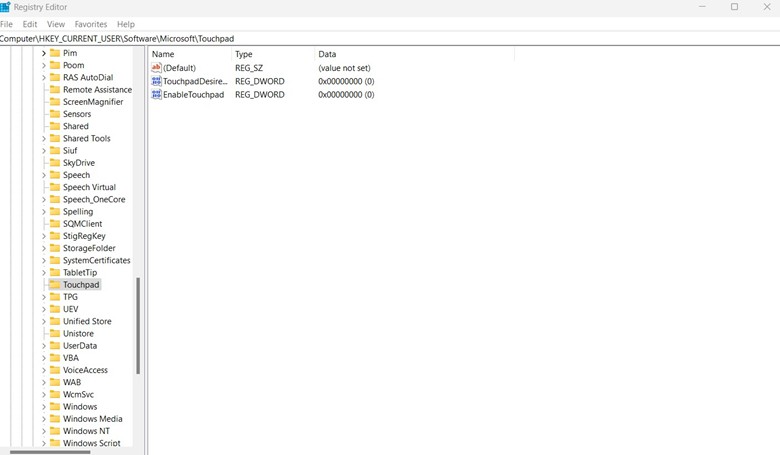This screenshot has height=455, width=780.
Task: Expand the StigRegKey key
Action: click(44, 236)
